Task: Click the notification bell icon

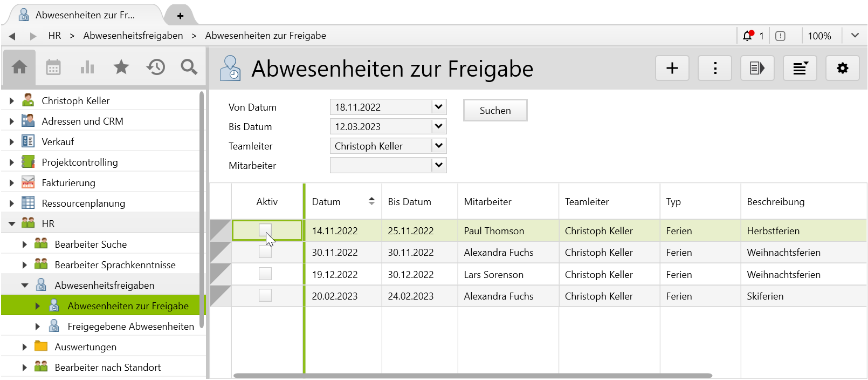Action: click(x=747, y=36)
